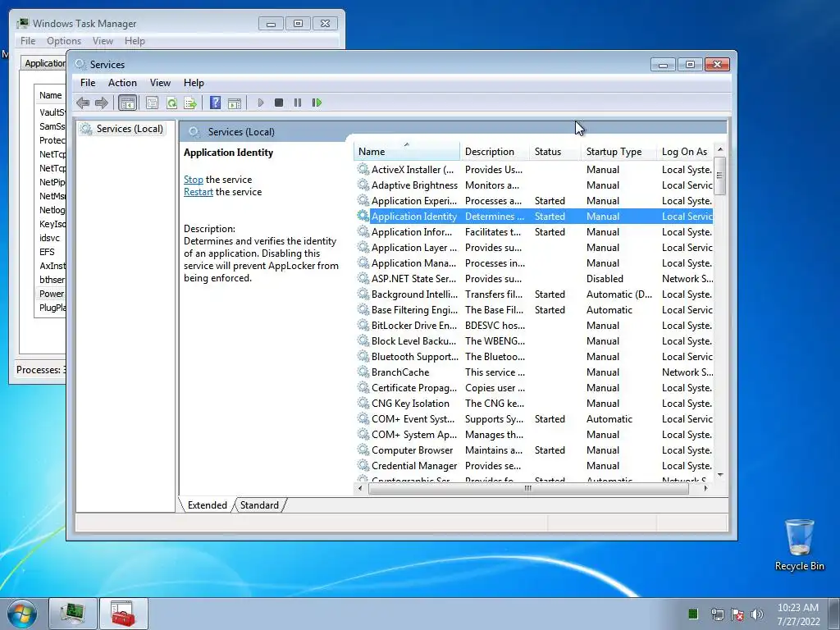This screenshot has width=840, height=630.
Task: Open Help via the blue question icon
Action: pos(216,103)
